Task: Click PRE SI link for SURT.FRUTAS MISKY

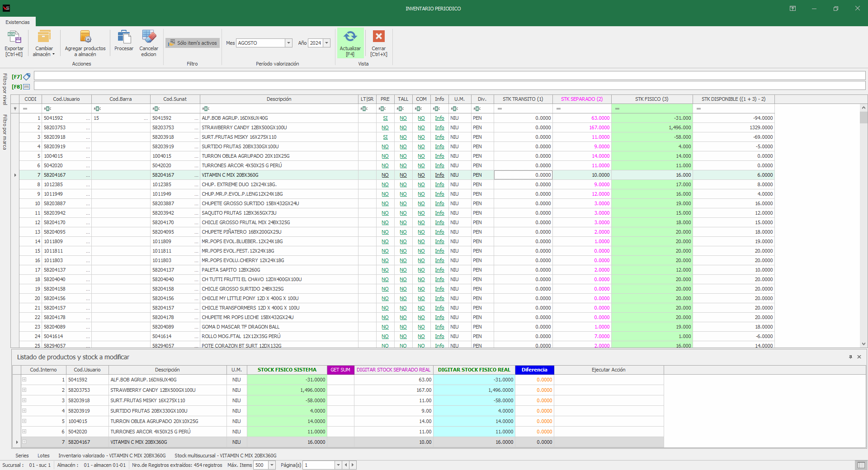Action: (x=385, y=137)
